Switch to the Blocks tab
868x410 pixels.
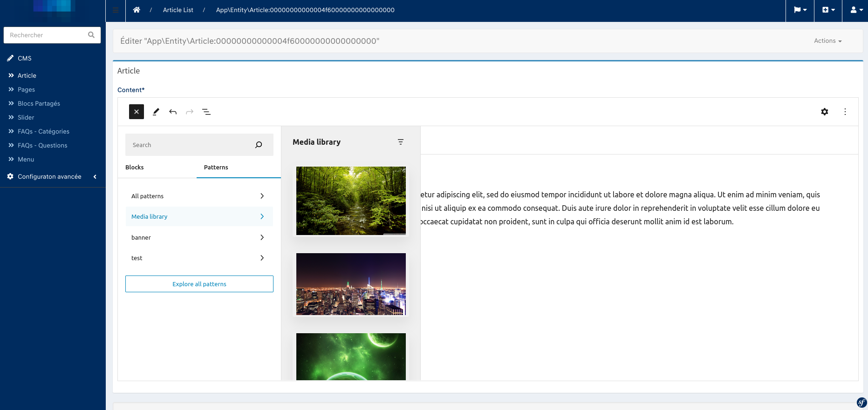(x=135, y=168)
